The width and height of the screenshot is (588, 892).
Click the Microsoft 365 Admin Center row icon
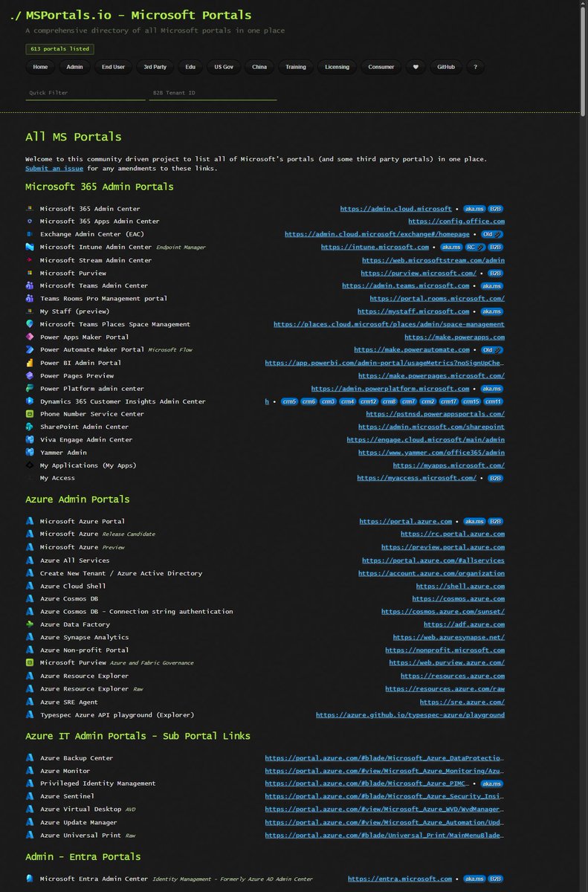coord(30,209)
